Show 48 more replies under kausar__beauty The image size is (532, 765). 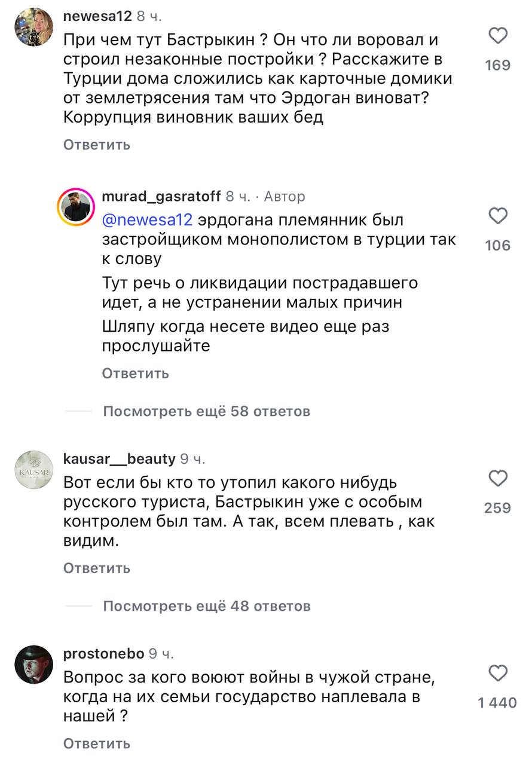[206, 607]
